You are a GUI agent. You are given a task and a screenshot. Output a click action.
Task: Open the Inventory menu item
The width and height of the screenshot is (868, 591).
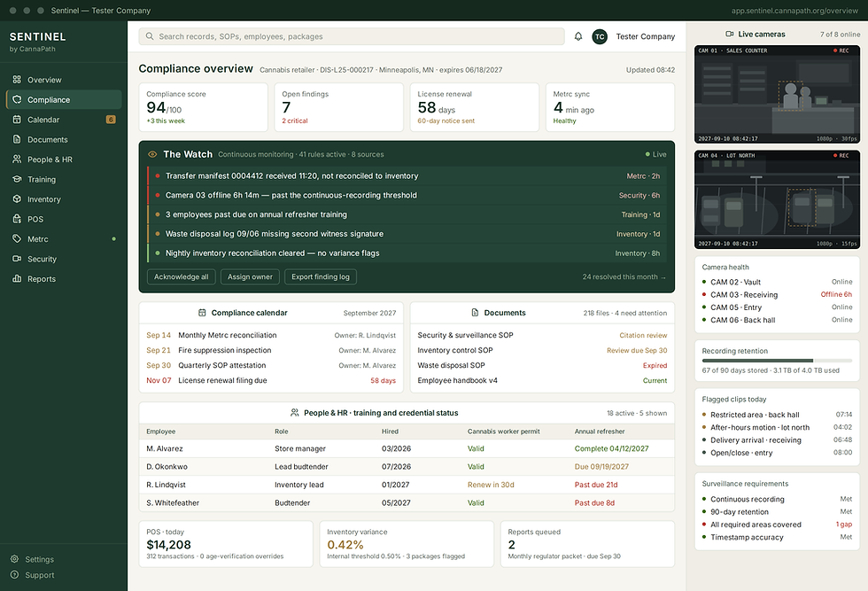pos(64,199)
